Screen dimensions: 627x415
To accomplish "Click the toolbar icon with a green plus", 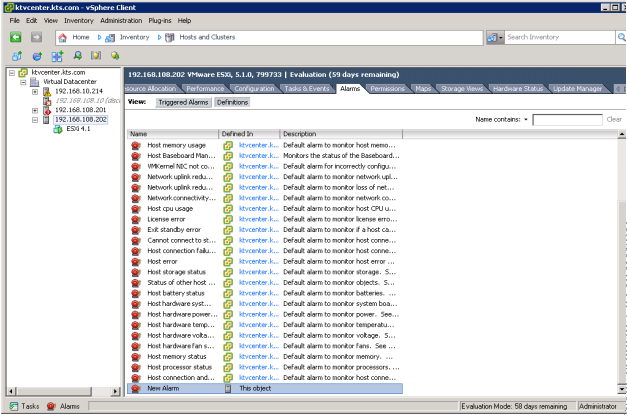I will click(57, 56).
